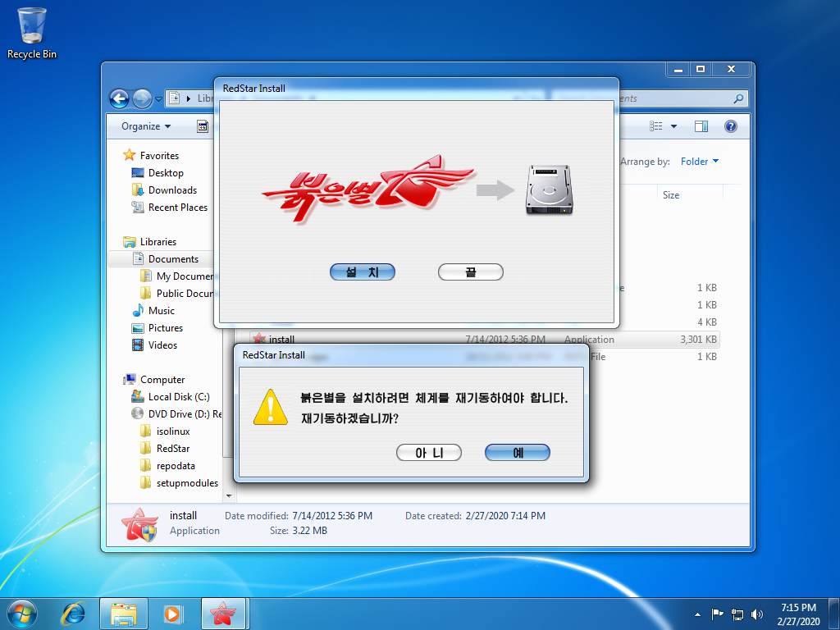Open Arrange by Folder dropdown
This screenshot has width=840, height=630.
tap(699, 162)
